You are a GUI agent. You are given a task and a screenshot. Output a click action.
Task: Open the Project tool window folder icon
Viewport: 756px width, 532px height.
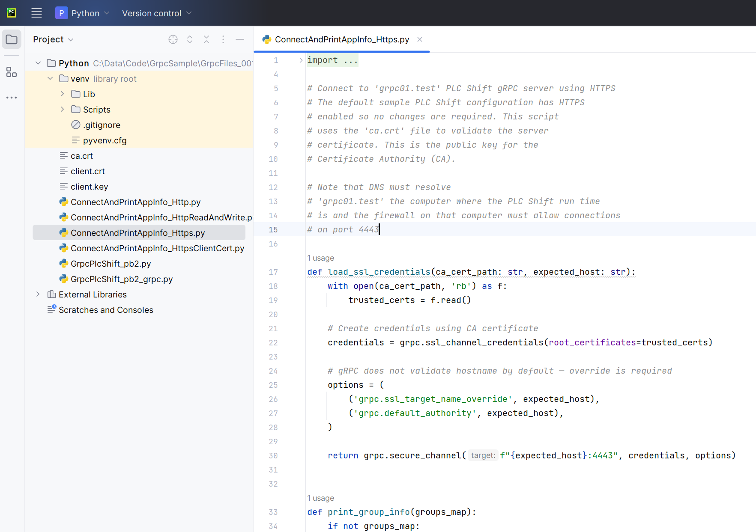click(x=12, y=40)
